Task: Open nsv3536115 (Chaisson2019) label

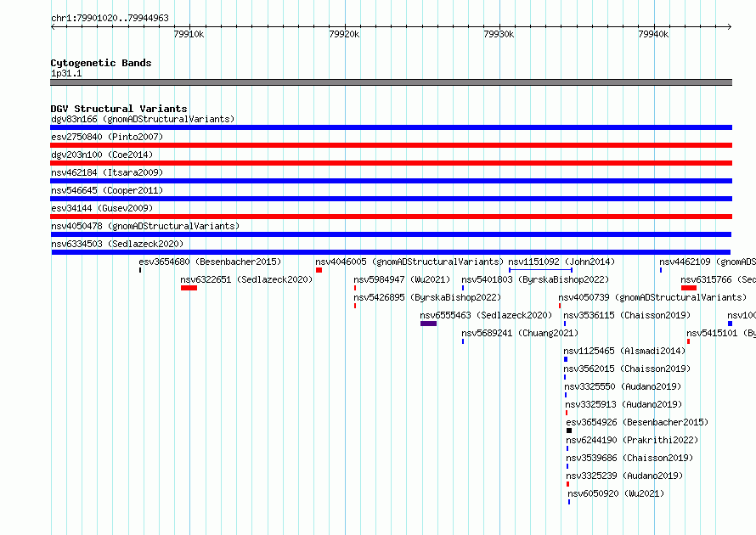Action: coord(627,315)
